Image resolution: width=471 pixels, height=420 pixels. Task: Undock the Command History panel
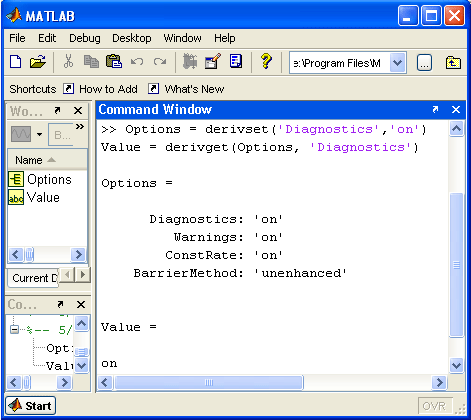click(60, 304)
